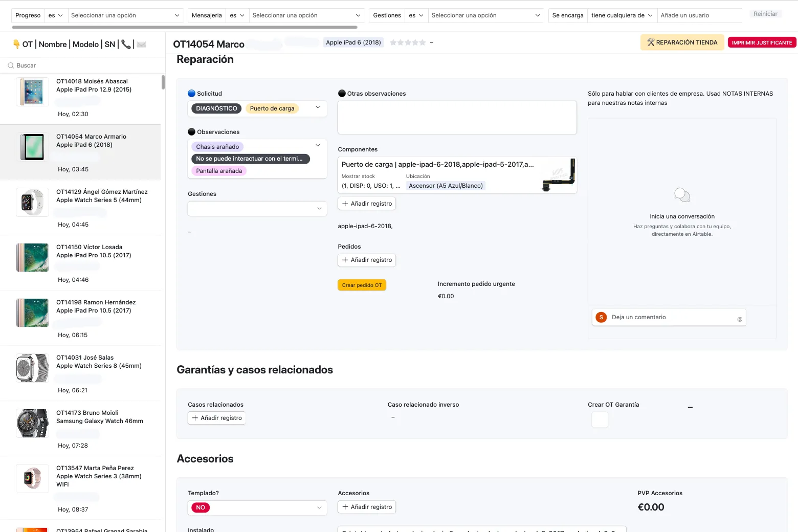Image resolution: width=798 pixels, height=532 pixels.
Task: Click the repair tools icon on REPARACIÓN TIENDA
Action: click(651, 42)
